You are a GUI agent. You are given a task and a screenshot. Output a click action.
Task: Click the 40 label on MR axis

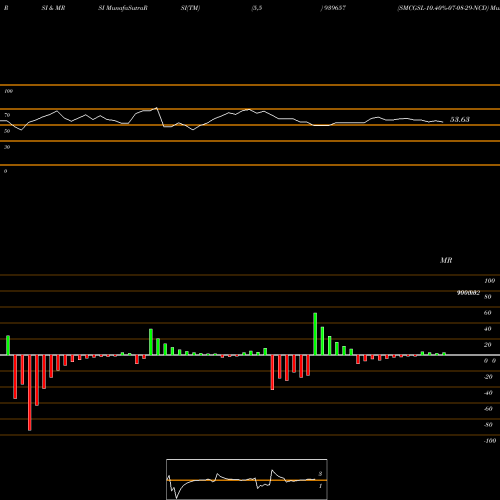point(488,329)
